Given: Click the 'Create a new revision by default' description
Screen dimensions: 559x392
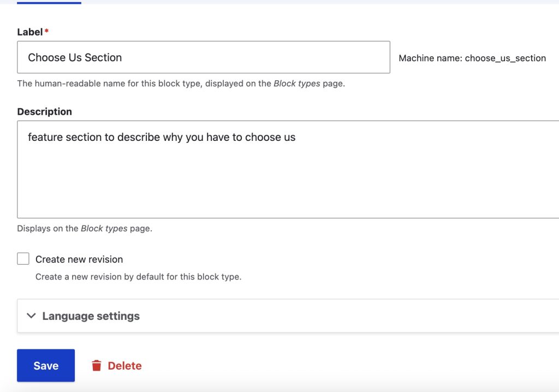Looking at the screenshot, I should pyautogui.click(x=138, y=277).
